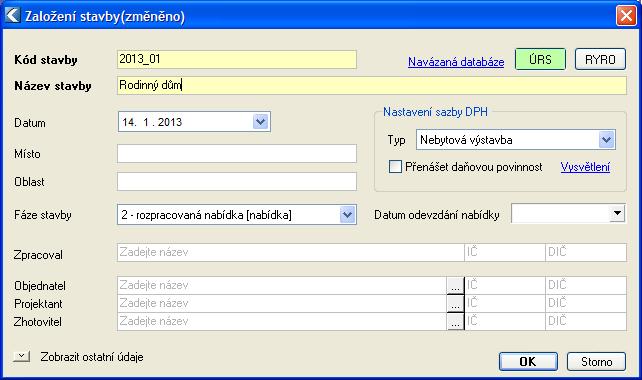Viewport: 642px width, 380px height.
Task: Click the Název stavby field
Action: click(372, 85)
